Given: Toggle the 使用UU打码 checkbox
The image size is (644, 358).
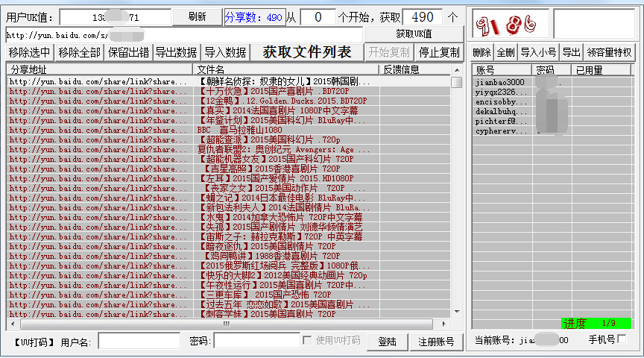Looking at the screenshot, I should click(307, 340).
